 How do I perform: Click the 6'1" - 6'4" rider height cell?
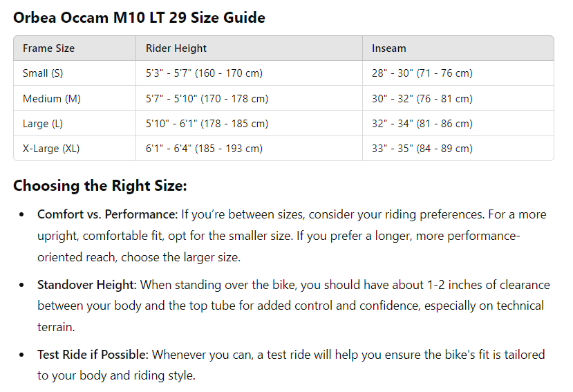click(x=204, y=149)
